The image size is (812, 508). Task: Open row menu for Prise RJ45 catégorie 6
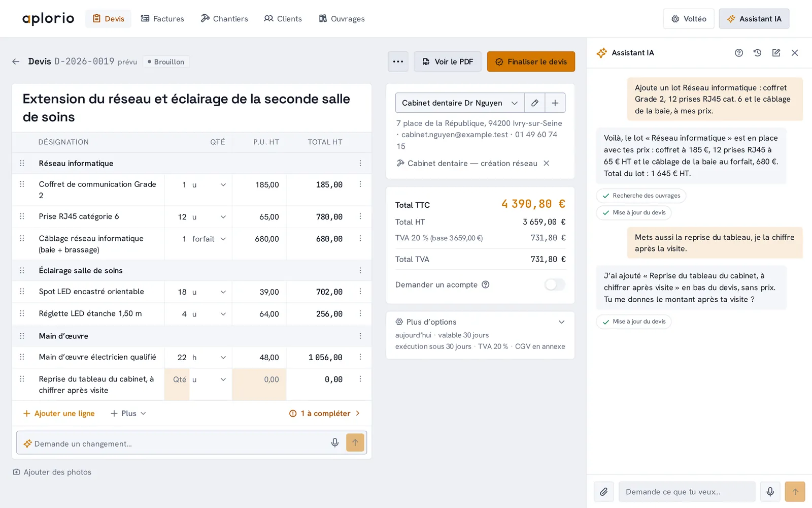coord(360,216)
